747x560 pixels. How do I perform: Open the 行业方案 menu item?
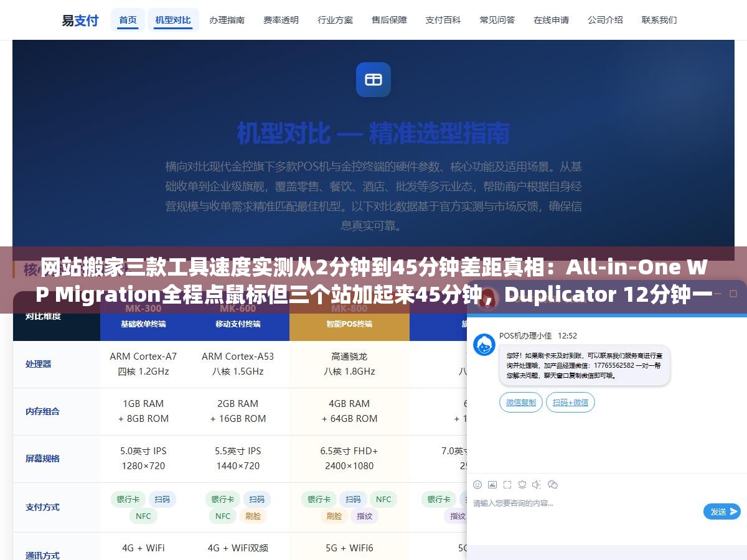tap(336, 20)
